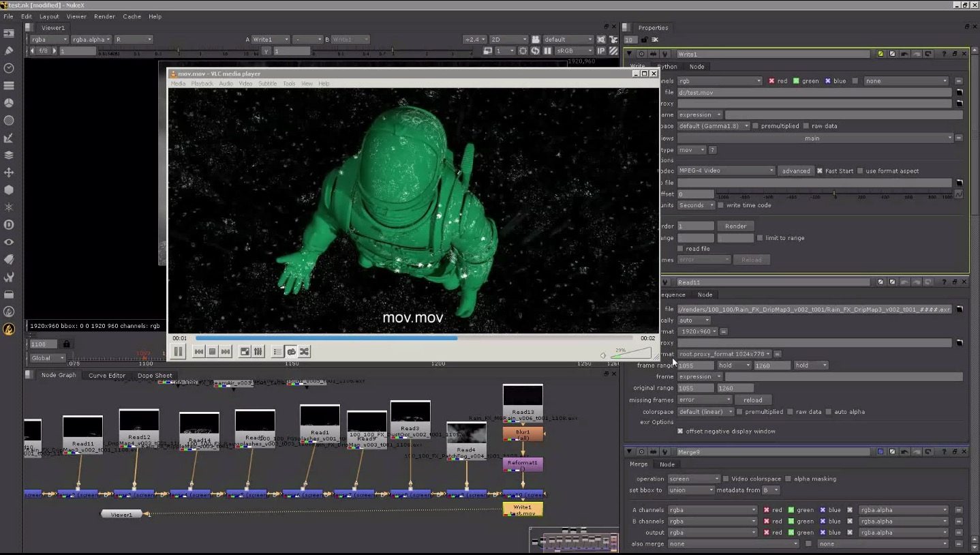The height and width of the screenshot is (555, 980).
Task: Click Write1 center node icon
Action: pos(641,53)
